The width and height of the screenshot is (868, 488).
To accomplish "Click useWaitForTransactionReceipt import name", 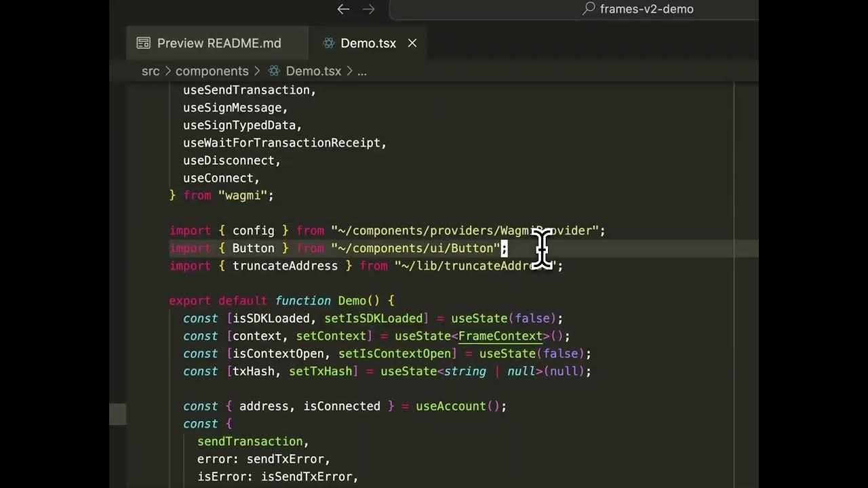I will coord(281,143).
